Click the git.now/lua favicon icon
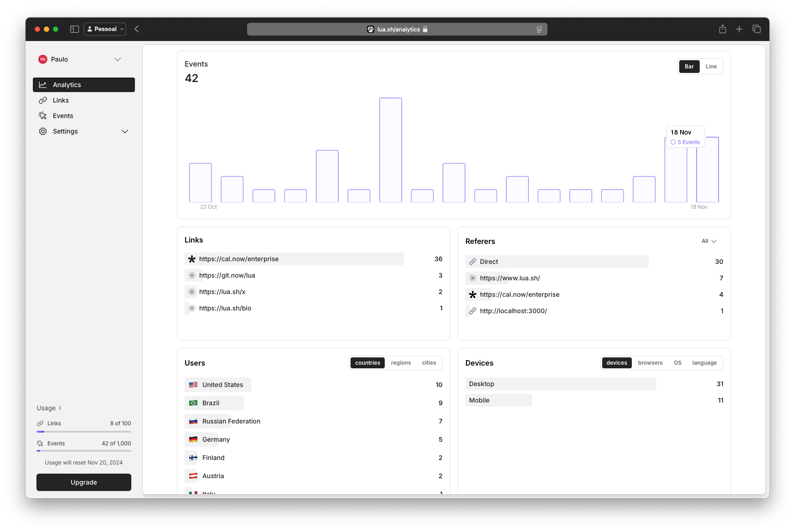 [x=192, y=275]
